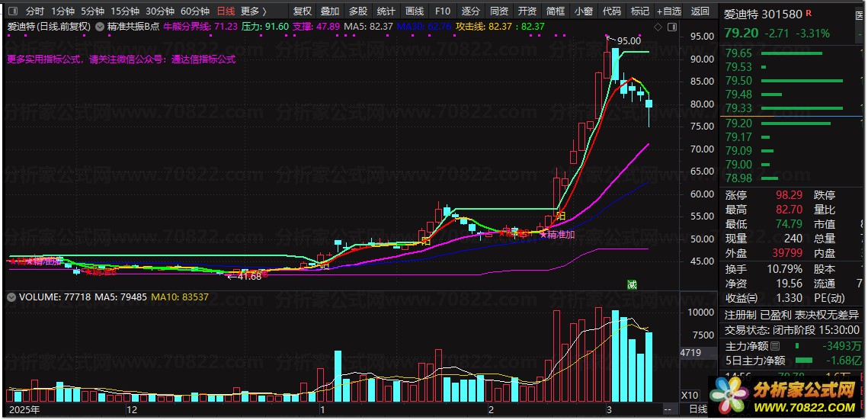Click the red R badge next to 301580
This screenshot has width=868, height=420.
pyautogui.click(x=809, y=12)
